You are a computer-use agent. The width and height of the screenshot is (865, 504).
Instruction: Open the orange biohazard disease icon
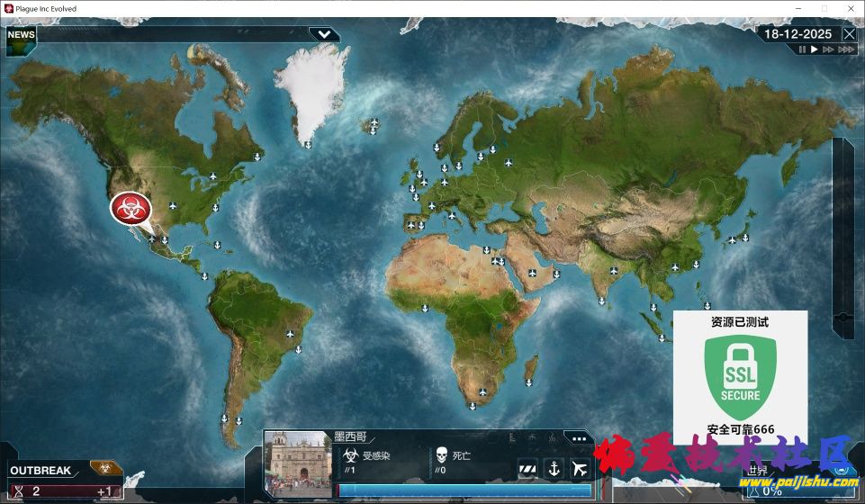(104, 469)
